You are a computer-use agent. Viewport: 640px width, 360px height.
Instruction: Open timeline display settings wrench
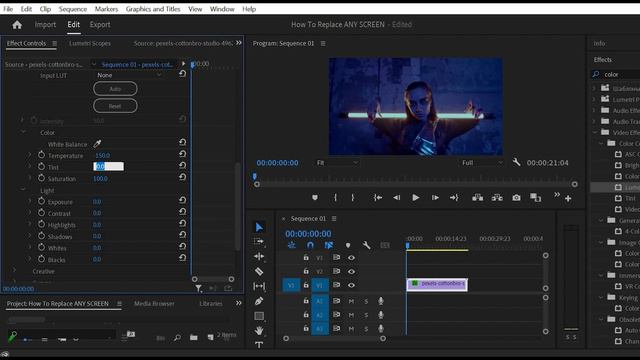click(367, 245)
